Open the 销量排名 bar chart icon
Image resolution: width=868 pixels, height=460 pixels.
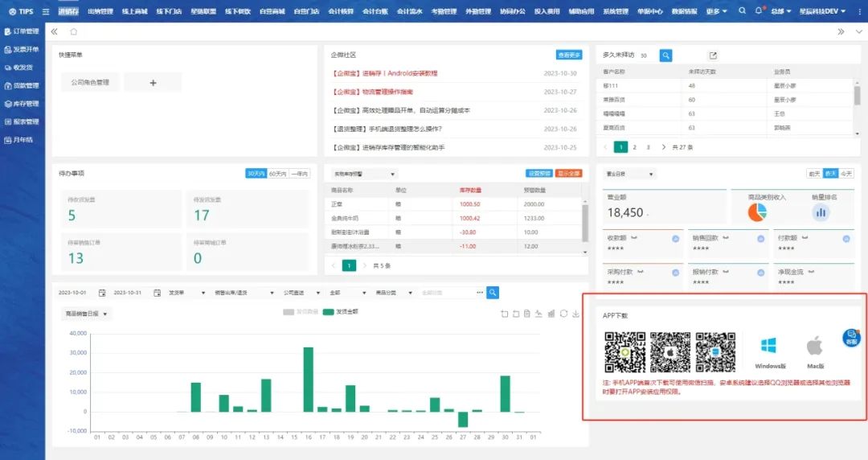[x=821, y=212]
